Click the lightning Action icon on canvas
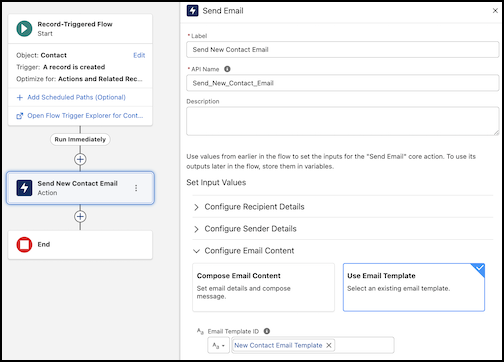 point(24,188)
